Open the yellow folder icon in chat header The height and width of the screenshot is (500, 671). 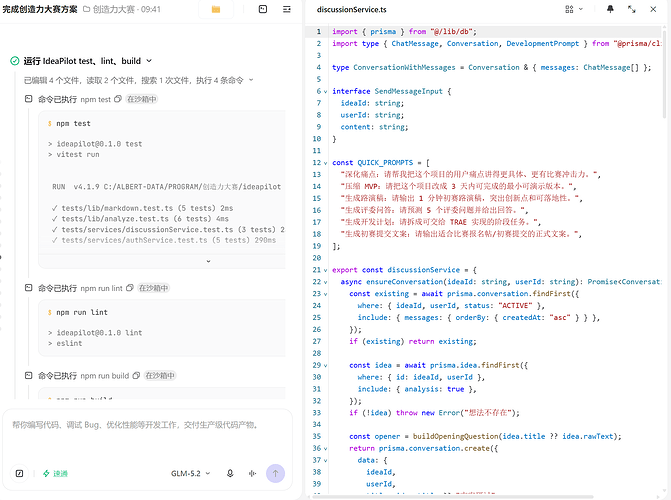pyautogui.click(x=216, y=9)
